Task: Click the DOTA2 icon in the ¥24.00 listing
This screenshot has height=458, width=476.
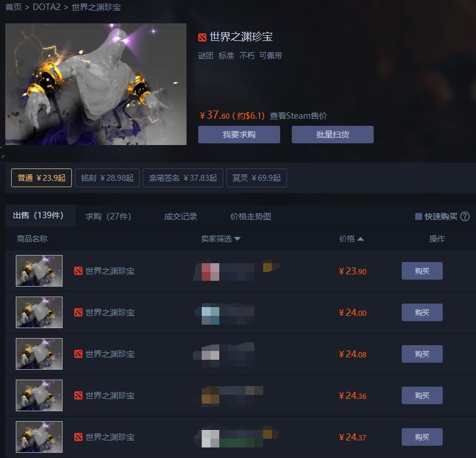Action: [x=78, y=312]
